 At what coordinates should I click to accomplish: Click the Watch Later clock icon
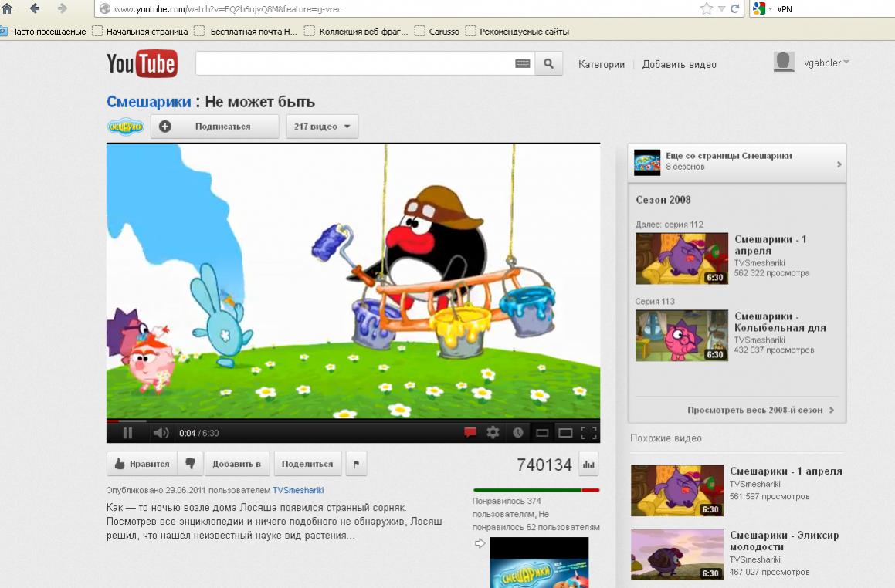pos(517,433)
